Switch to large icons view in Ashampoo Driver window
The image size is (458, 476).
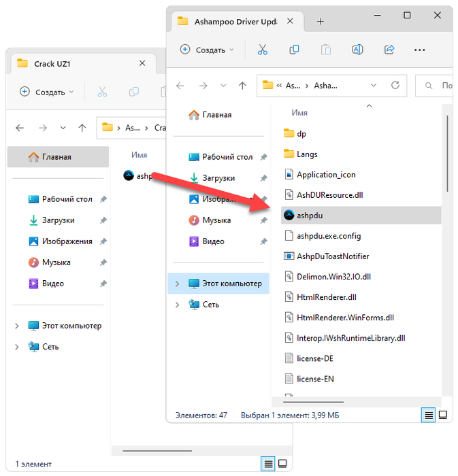[x=443, y=415]
